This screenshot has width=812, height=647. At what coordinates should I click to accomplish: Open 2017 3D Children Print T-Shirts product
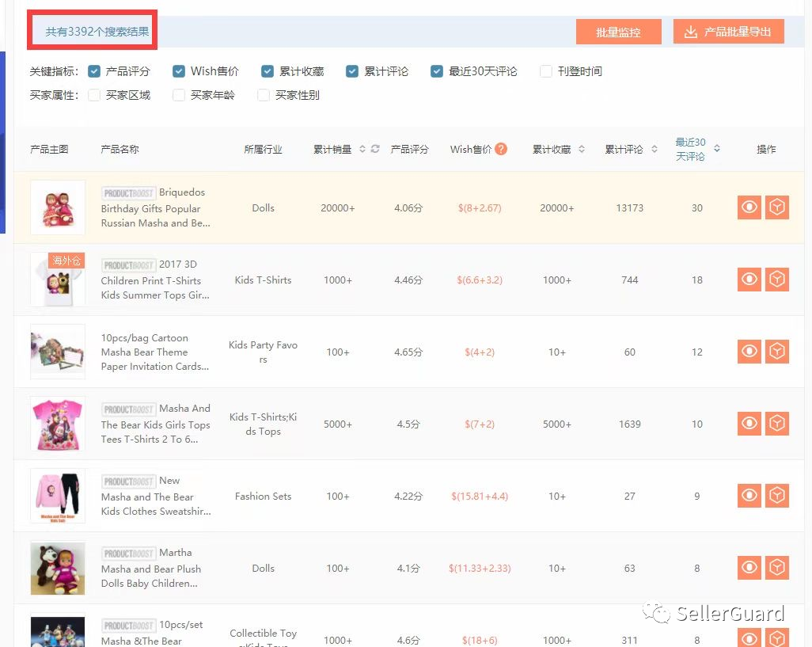click(x=155, y=280)
